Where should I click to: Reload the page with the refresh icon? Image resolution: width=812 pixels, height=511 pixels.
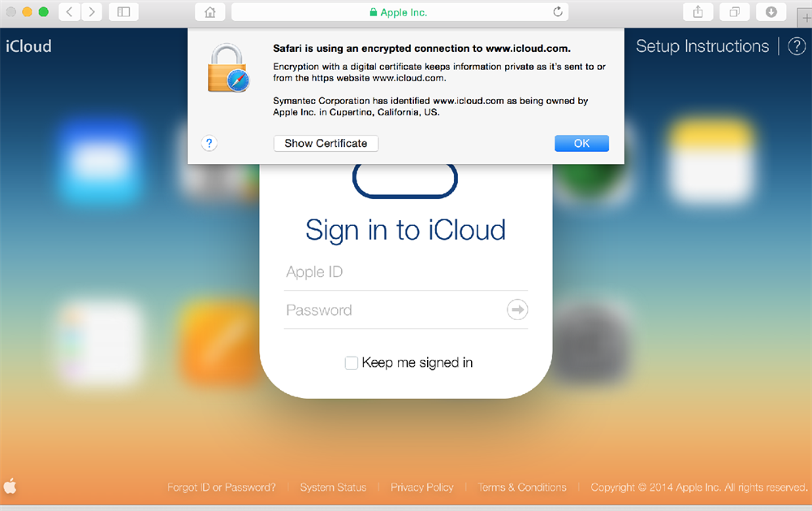pyautogui.click(x=558, y=12)
